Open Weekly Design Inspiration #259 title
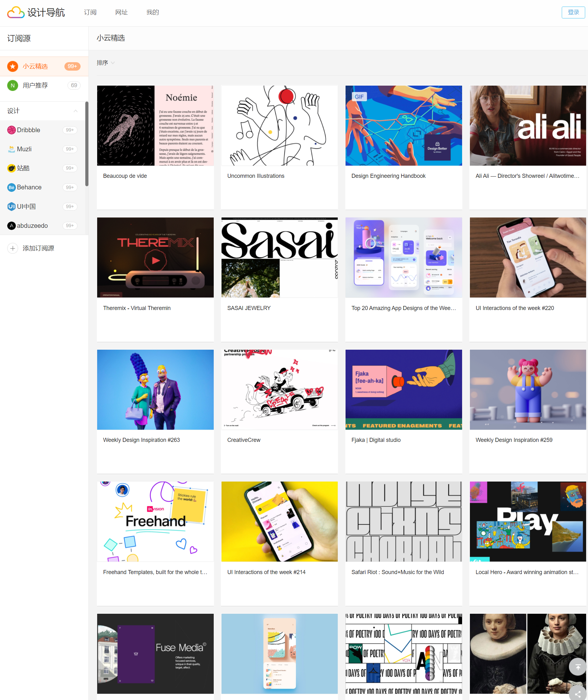 [514, 440]
